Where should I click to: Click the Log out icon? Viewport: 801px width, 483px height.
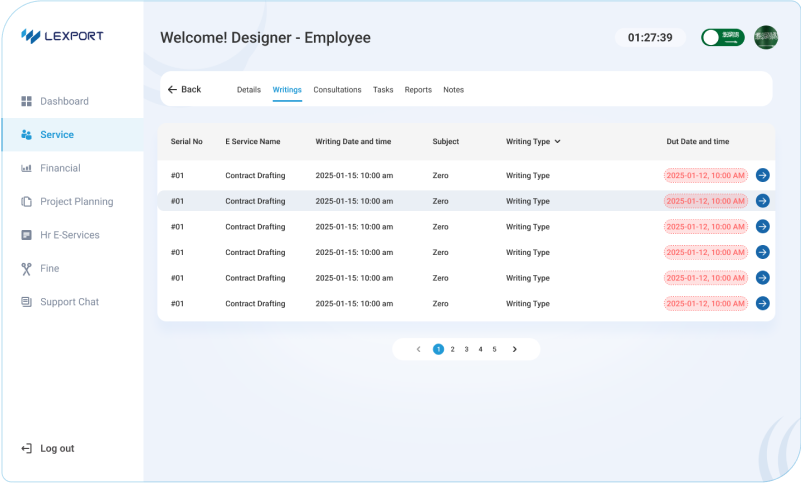tap(27, 449)
